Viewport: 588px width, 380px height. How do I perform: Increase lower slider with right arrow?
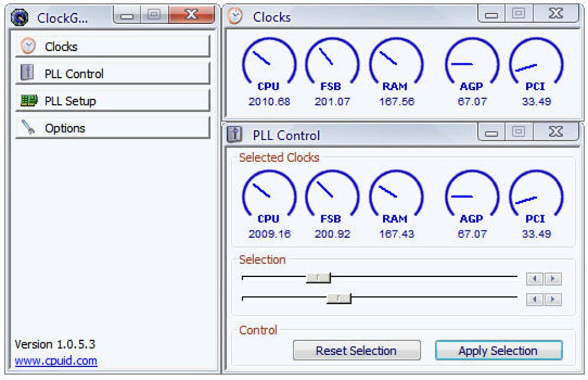[x=553, y=299]
